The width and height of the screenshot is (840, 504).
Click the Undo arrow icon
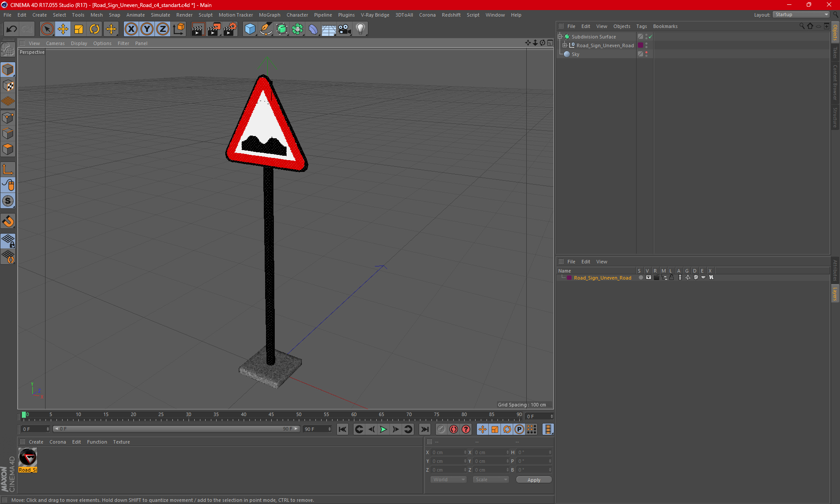click(12, 29)
